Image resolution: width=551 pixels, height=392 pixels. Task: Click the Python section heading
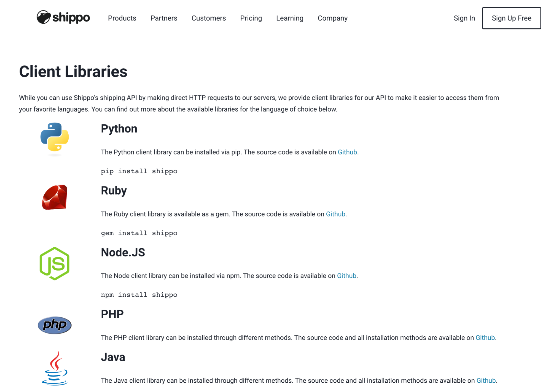pos(119,129)
